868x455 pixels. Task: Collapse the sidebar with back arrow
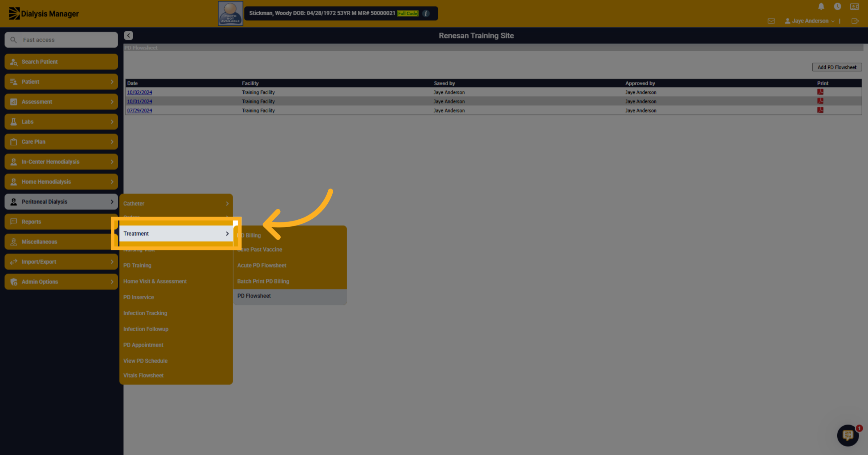tap(128, 35)
